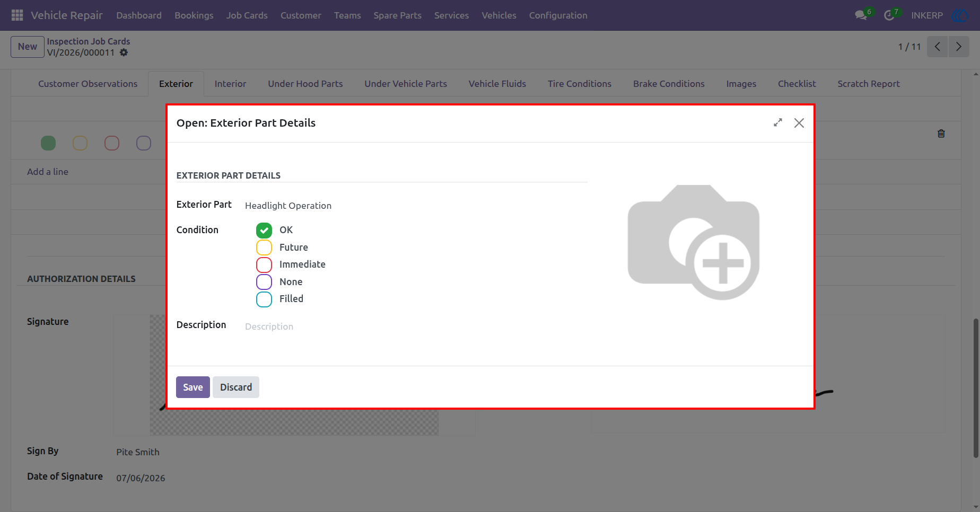Open the Job Cards menu
Viewport: 980px width, 512px height.
click(x=247, y=15)
